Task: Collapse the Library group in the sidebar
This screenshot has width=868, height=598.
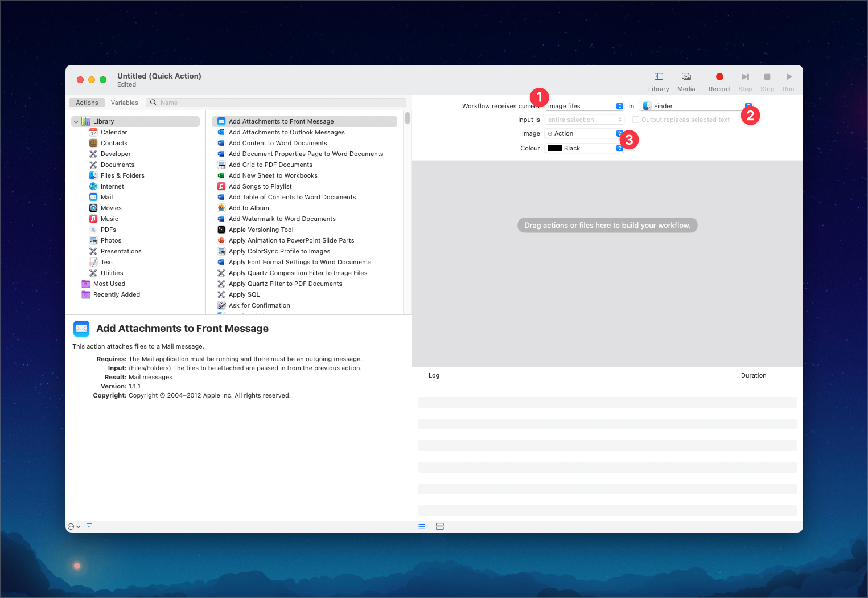Action: coord(76,121)
